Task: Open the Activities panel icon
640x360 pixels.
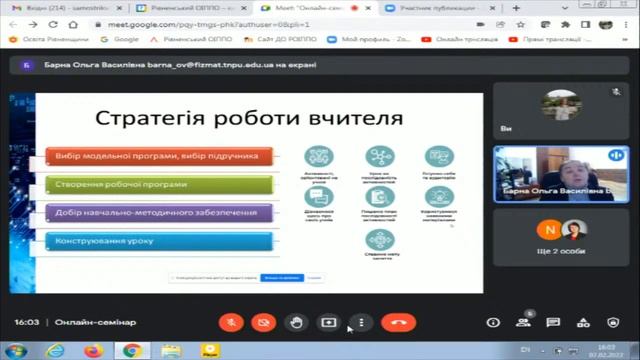Action: pos(583,322)
